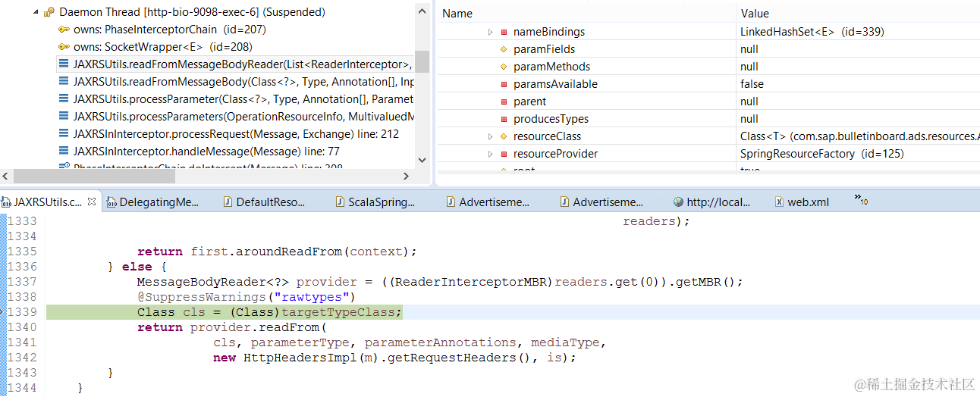
Task: Click the Java file icon on ScalaSpring... tab
Action: [340, 202]
